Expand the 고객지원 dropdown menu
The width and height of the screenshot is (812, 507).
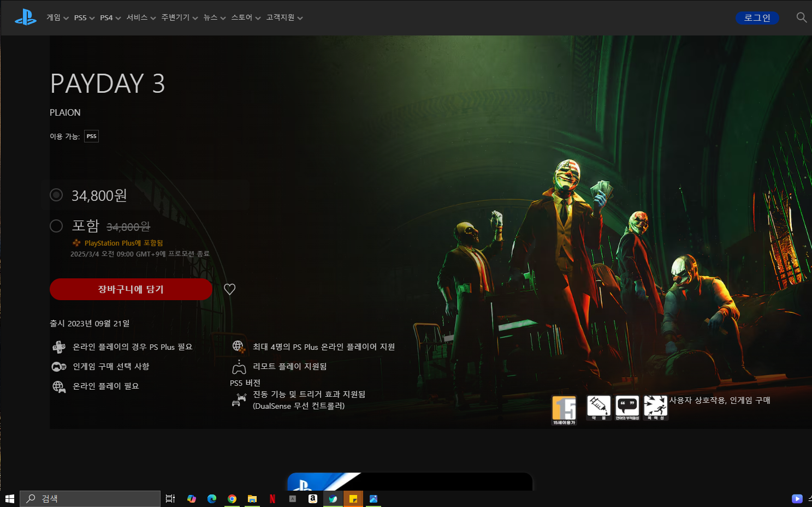pyautogui.click(x=285, y=17)
